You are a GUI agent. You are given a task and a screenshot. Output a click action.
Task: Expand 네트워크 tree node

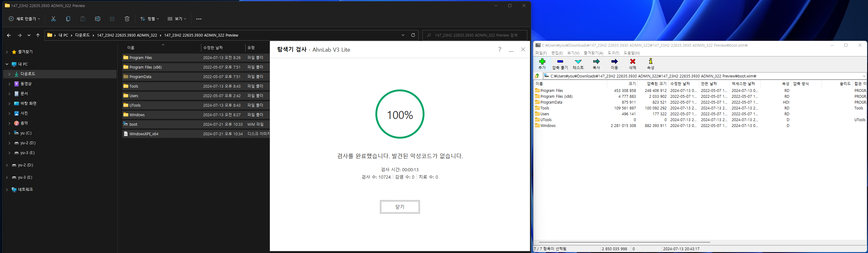7,190
